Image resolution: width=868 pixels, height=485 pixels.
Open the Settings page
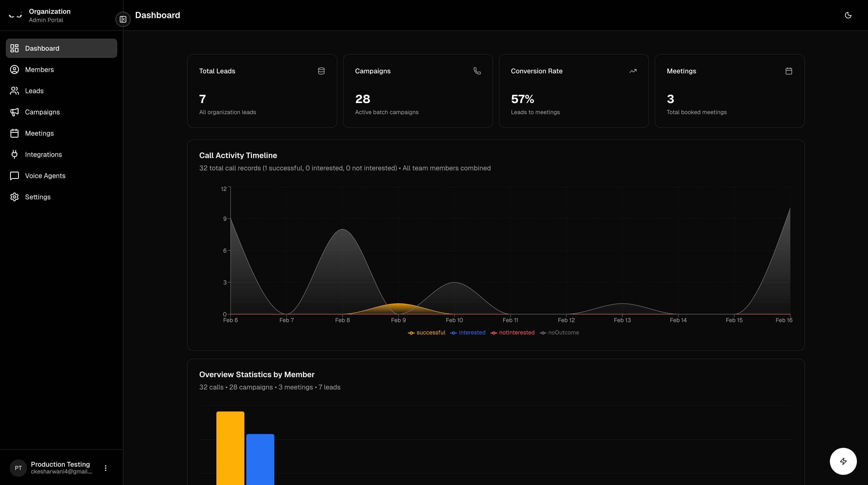point(38,197)
